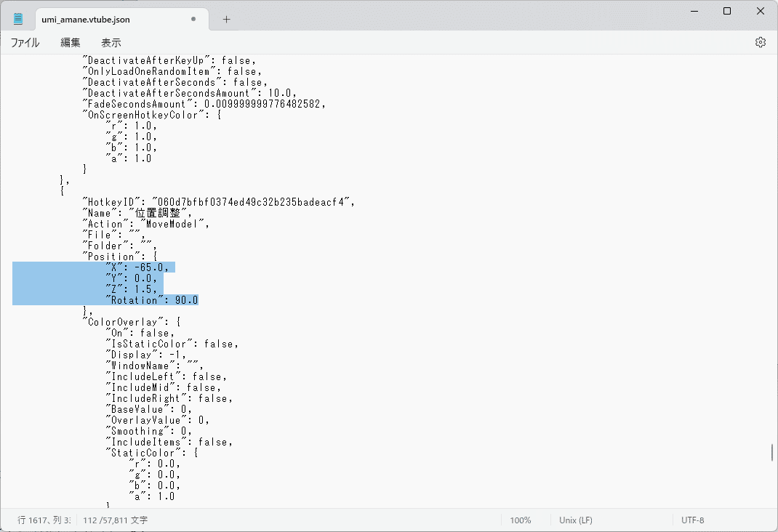The width and height of the screenshot is (778, 532).
Task: Click the "a": 1.0 line in StaticColor
Action: [151, 496]
